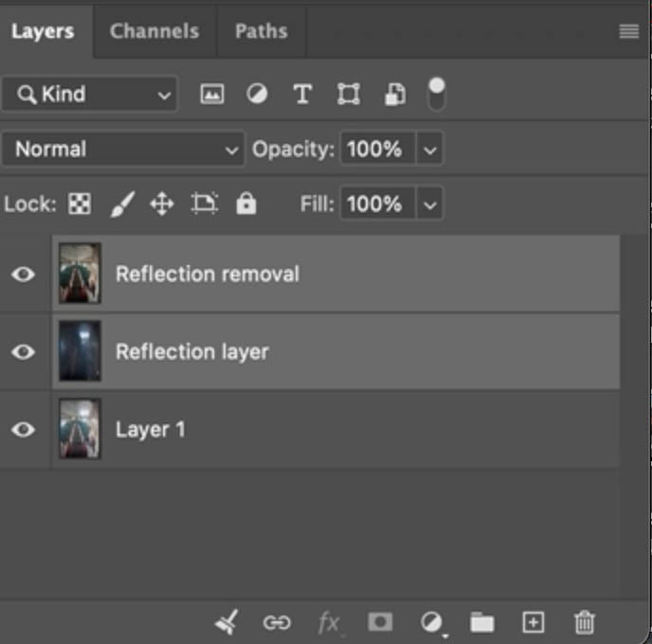This screenshot has width=652, height=644.
Task: Click the Opacity 100% value field
Action: point(377,149)
